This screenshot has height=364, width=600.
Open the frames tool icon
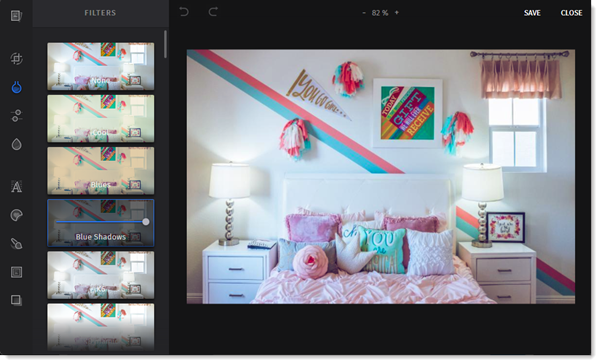[16, 272]
